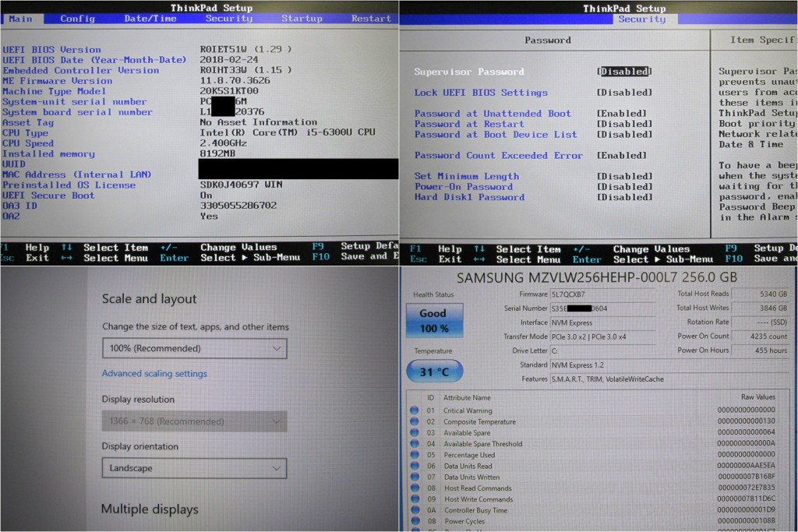Click the highlighted Security tab above Password panel
Image resolution: width=798 pixels, height=532 pixels.
pos(642,19)
